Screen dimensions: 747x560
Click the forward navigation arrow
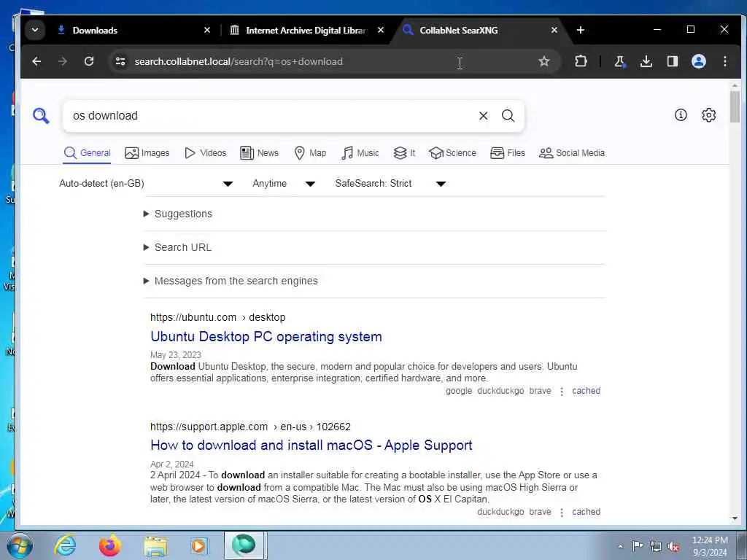[x=63, y=61]
